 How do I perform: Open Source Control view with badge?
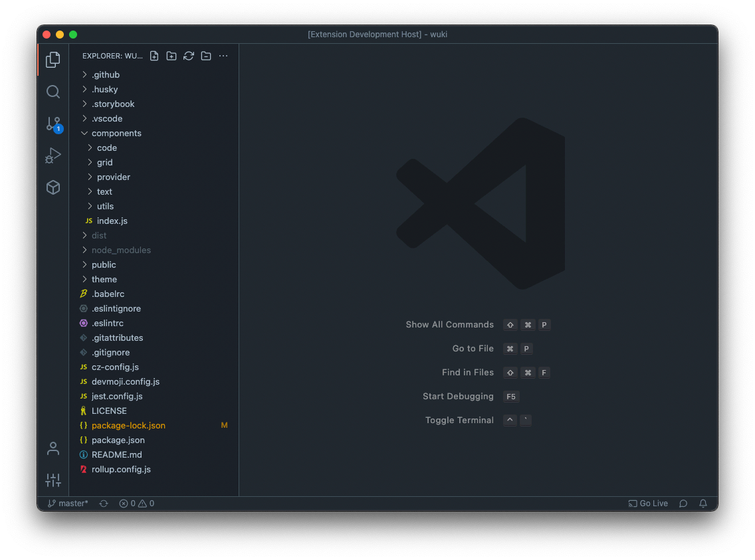point(54,124)
